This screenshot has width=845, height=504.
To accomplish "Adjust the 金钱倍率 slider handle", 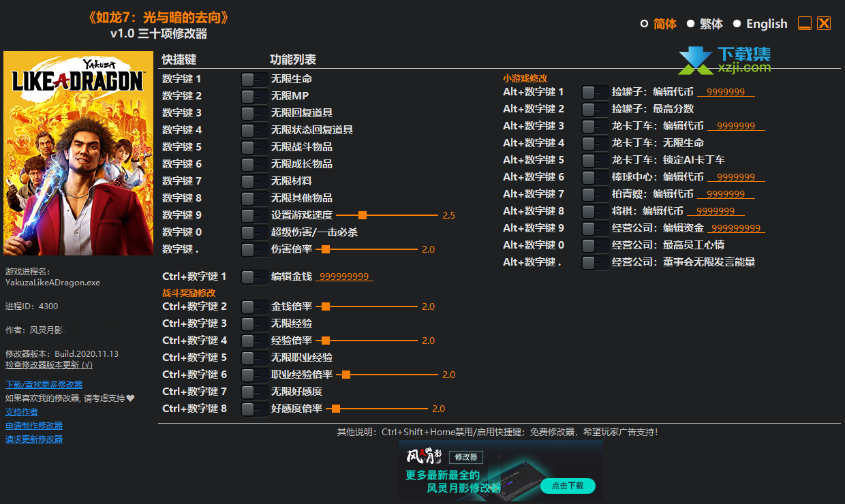I will coord(326,306).
